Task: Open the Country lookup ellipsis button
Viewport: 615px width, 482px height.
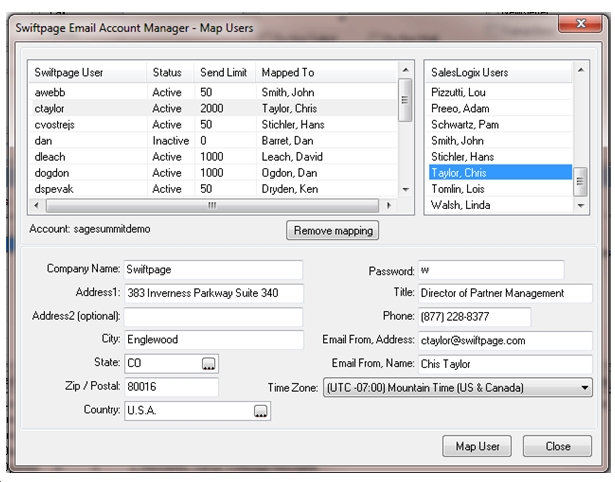Action: click(260, 411)
